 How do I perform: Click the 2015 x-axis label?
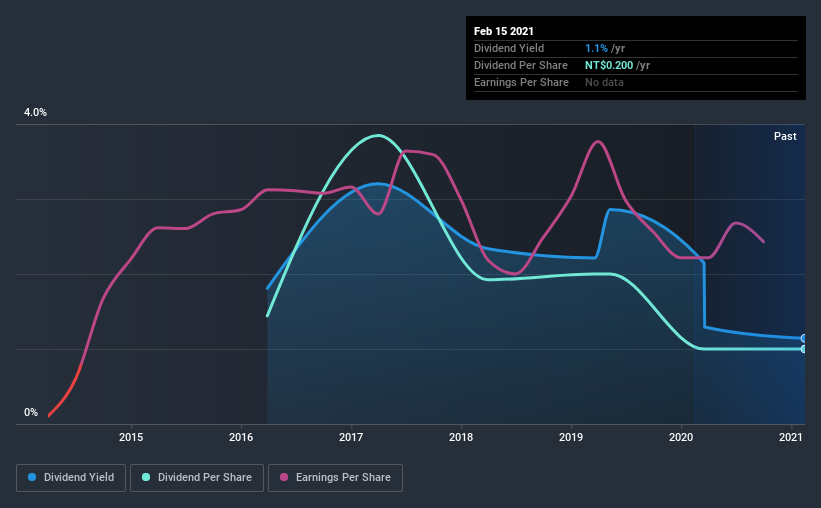pyautogui.click(x=131, y=437)
